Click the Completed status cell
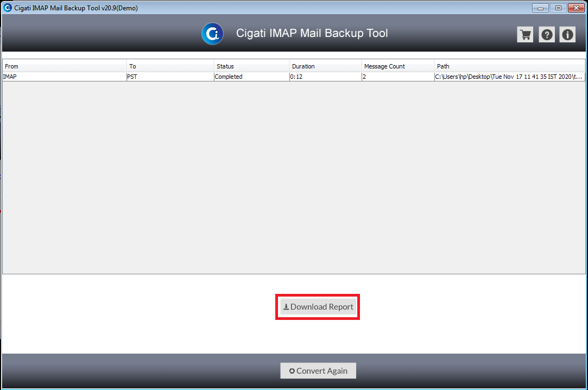 coord(251,77)
